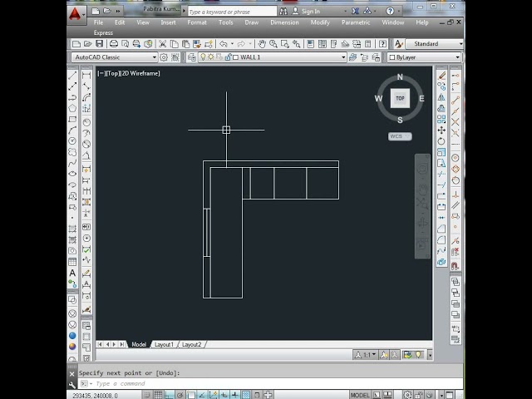Image resolution: width=532 pixels, height=399 pixels.
Task: Click the Undo arrow icon
Action: click(224, 44)
